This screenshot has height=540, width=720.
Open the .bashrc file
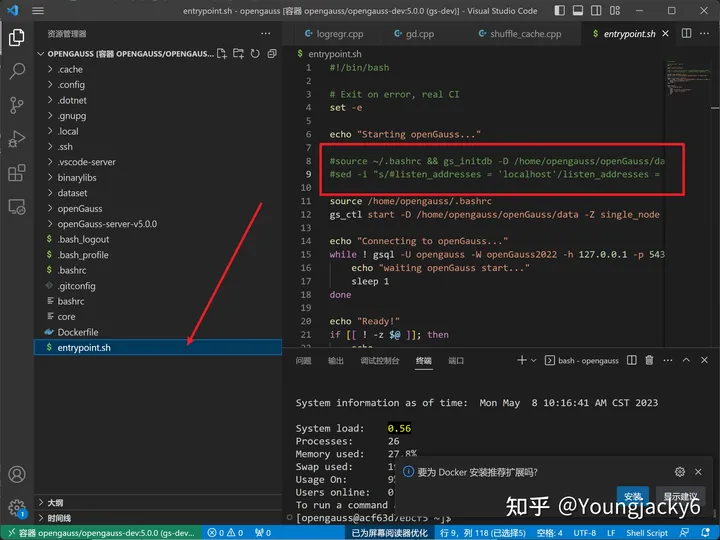tap(158, 270)
